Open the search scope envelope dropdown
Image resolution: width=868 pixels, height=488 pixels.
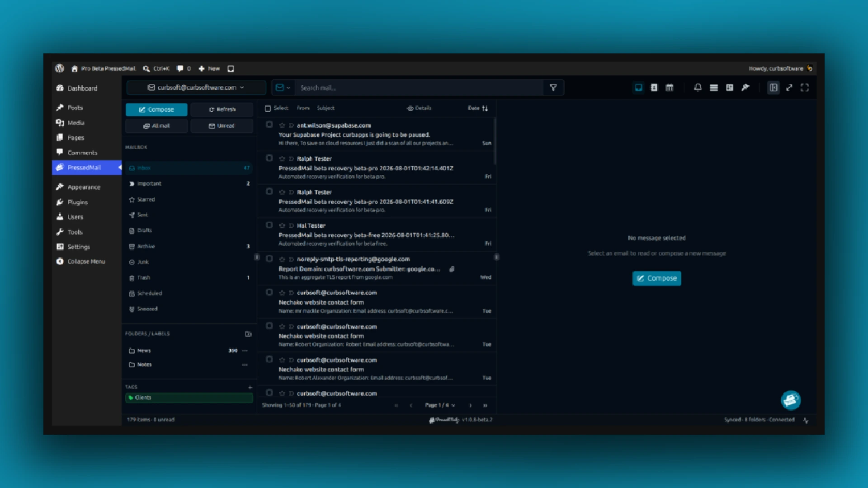pyautogui.click(x=283, y=88)
